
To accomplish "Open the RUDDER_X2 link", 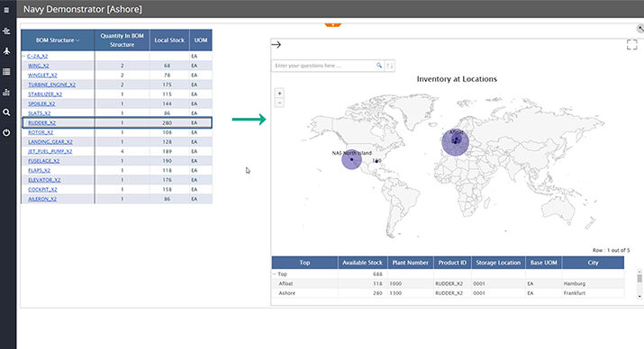I will click(42, 122).
